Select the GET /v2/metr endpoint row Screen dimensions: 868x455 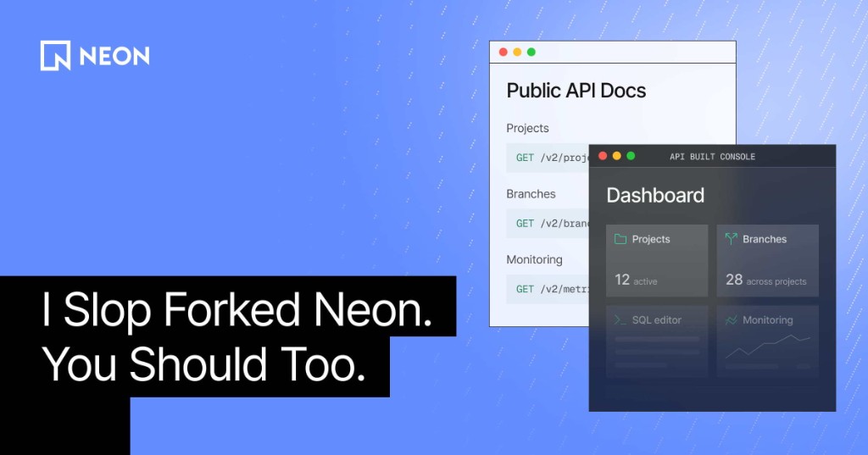pos(548,289)
